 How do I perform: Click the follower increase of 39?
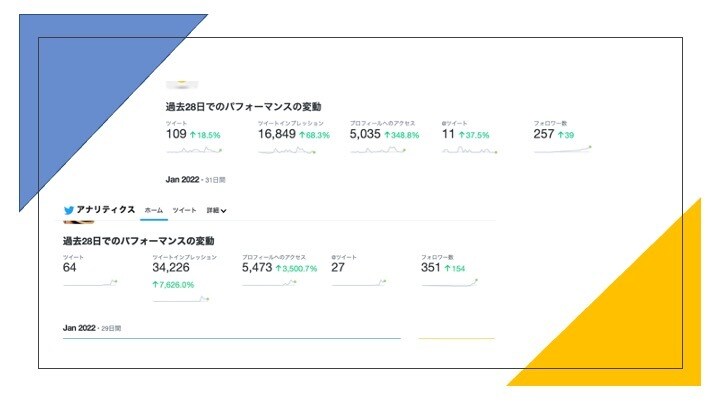click(x=566, y=135)
